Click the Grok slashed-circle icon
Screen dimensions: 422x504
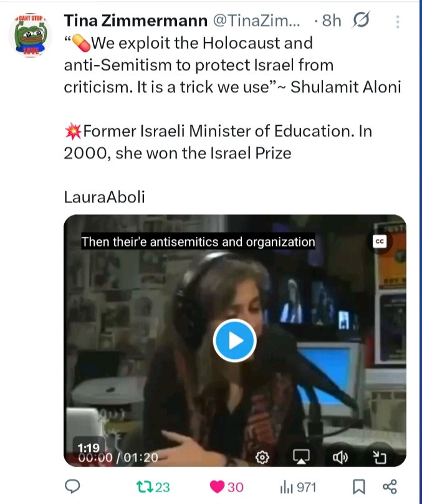click(361, 20)
